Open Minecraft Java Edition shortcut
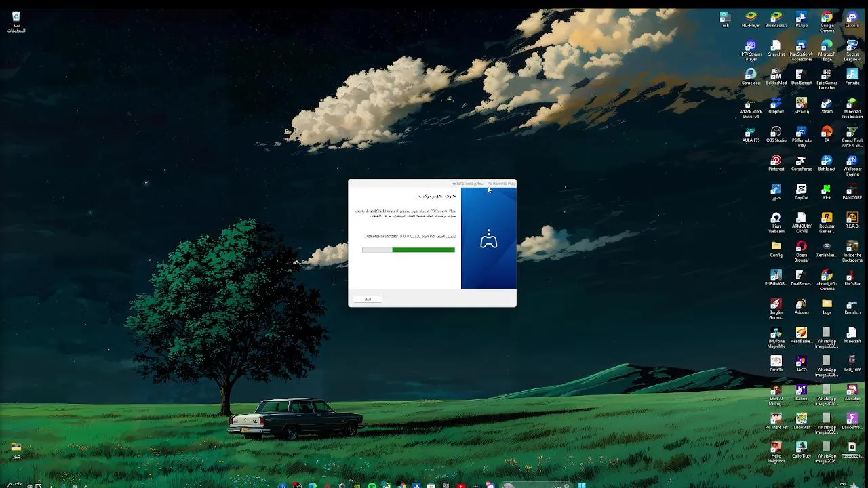The height and width of the screenshot is (488, 868). click(x=852, y=108)
